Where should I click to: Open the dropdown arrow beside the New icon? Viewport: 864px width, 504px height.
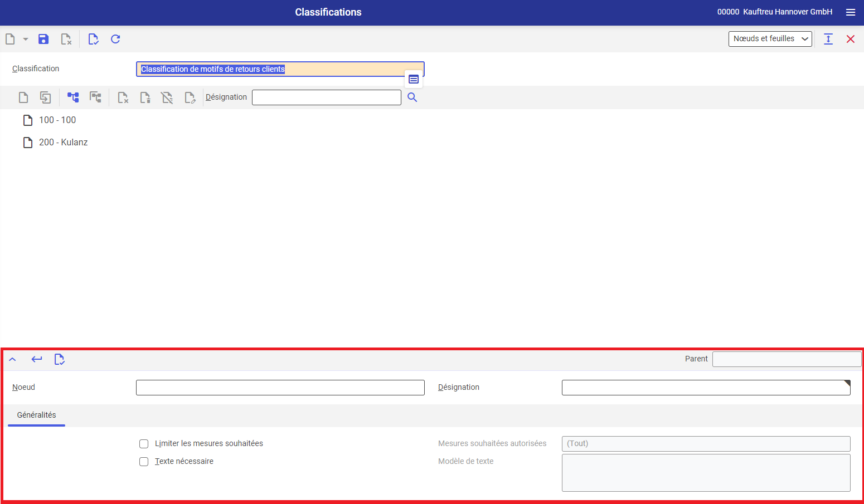point(26,39)
